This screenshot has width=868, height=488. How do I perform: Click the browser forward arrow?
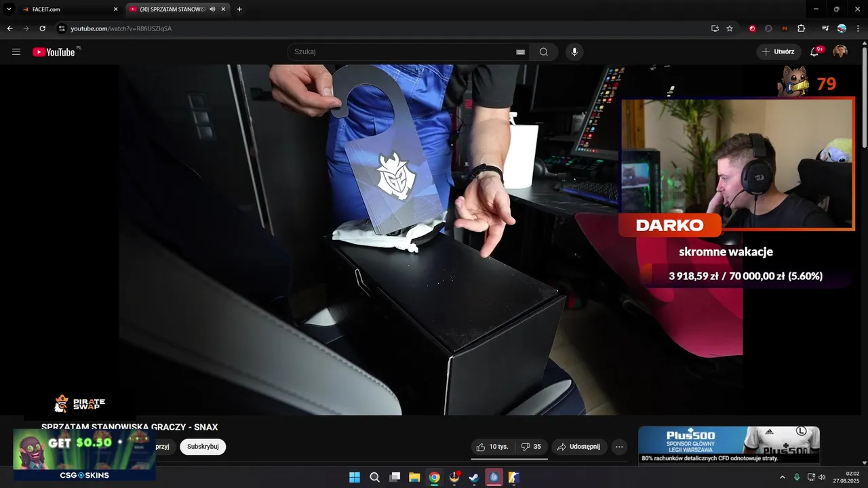[x=26, y=28]
